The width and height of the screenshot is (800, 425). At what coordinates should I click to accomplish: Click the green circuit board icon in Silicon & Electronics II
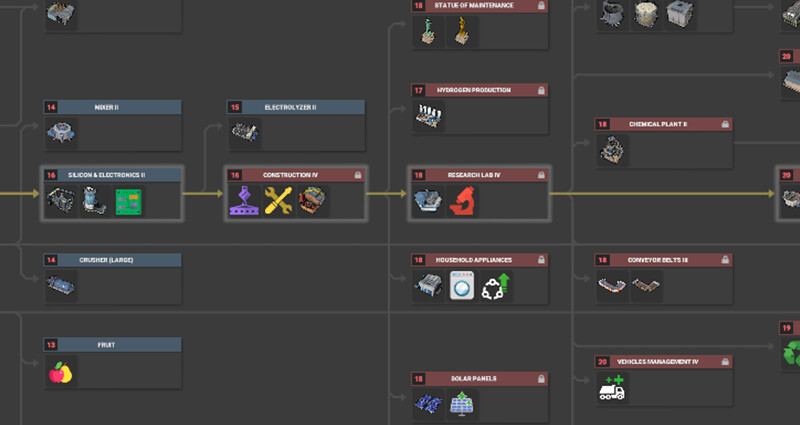[x=128, y=201]
